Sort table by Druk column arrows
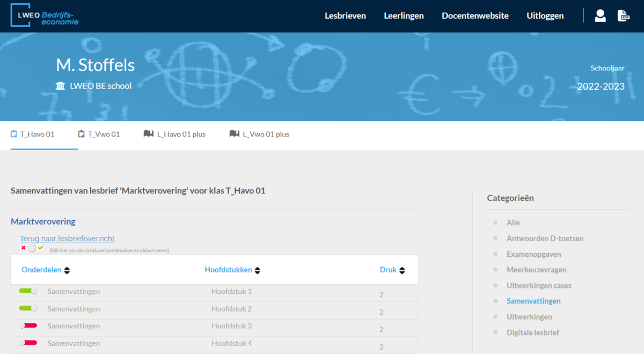This screenshot has height=354, width=644. click(x=402, y=270)
